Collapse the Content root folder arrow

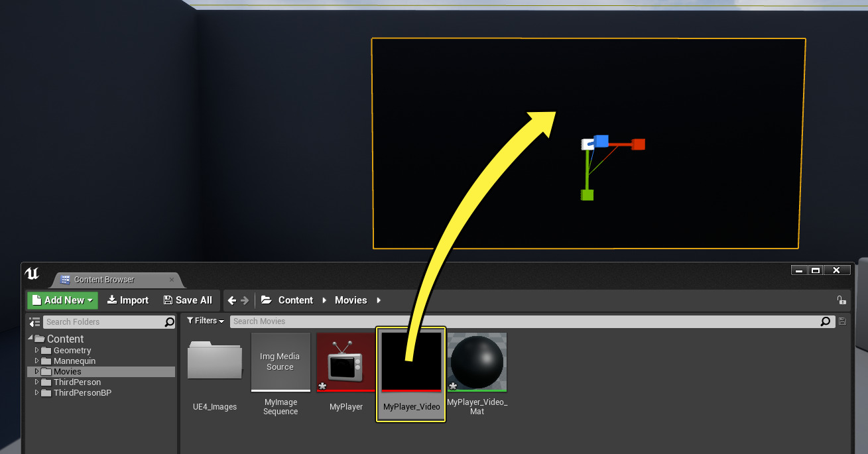pos(31,339)
